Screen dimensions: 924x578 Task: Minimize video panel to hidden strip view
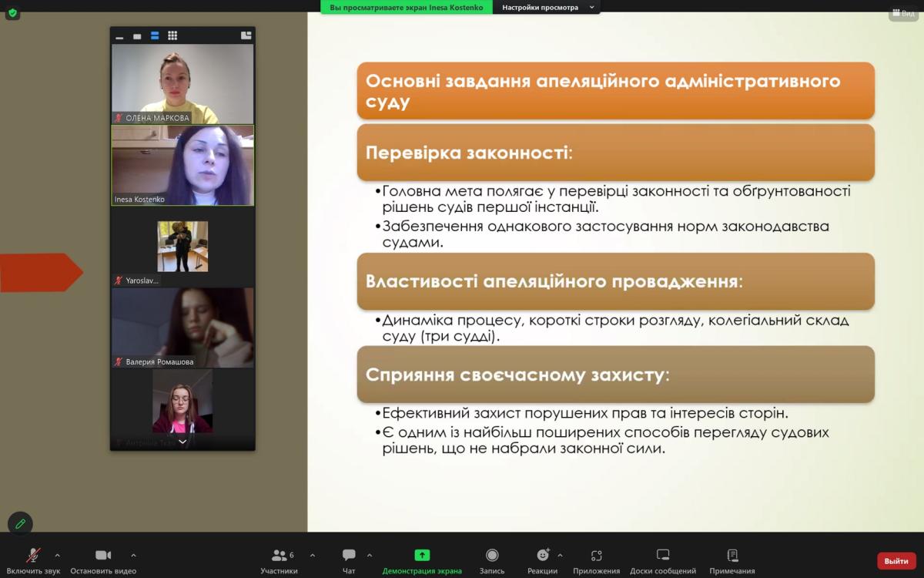pos(119,36)
